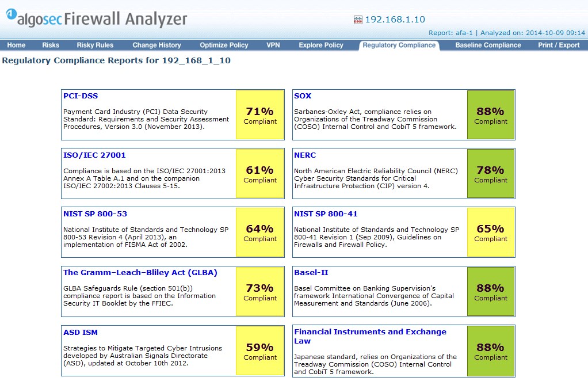This screenshot has width=588, height=385.
Task: Click the North American Electric Reliability description
Action: (376, 178)
